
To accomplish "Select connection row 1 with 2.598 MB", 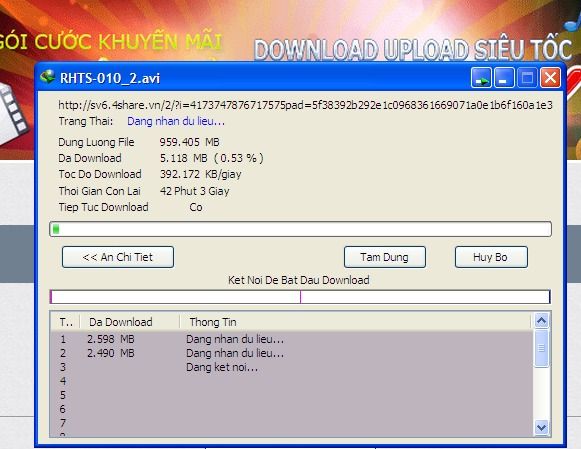I will (292, 339).
